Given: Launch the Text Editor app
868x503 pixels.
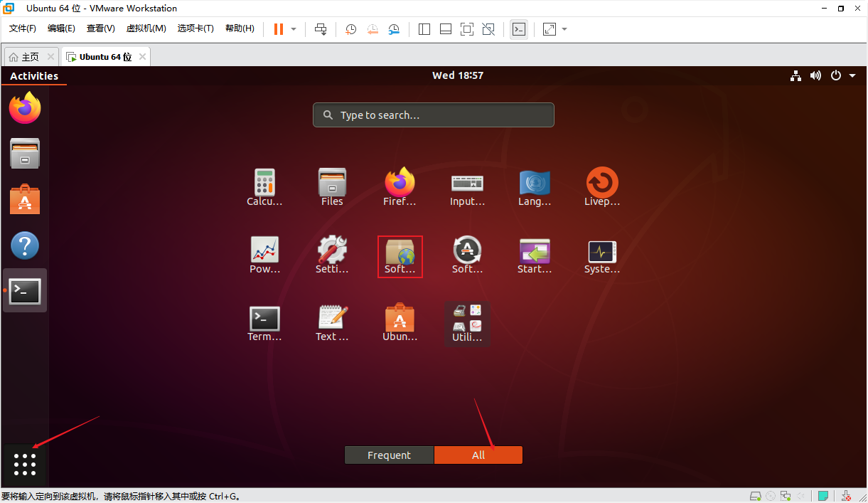Looking at the screenshot, I should (332, 323).
